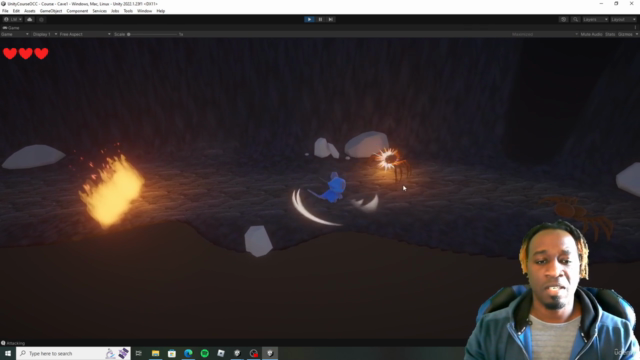Open the screen recorder taskbar icon
This screenshot has height=360, width=640.
[253, 353]
